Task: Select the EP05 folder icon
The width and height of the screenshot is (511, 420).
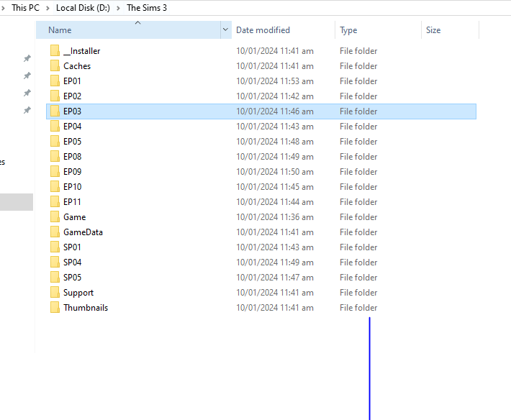Action: click(x=55, y=141)
